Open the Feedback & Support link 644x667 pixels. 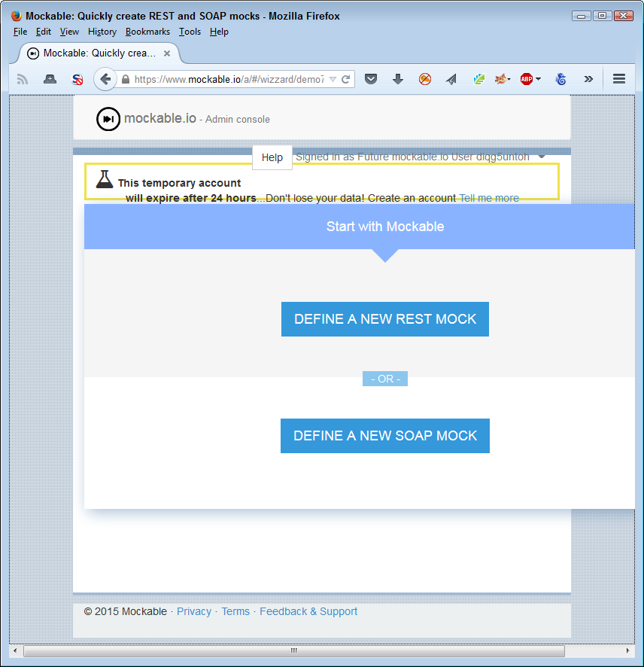pyautogui.click(x=308, y=611)
